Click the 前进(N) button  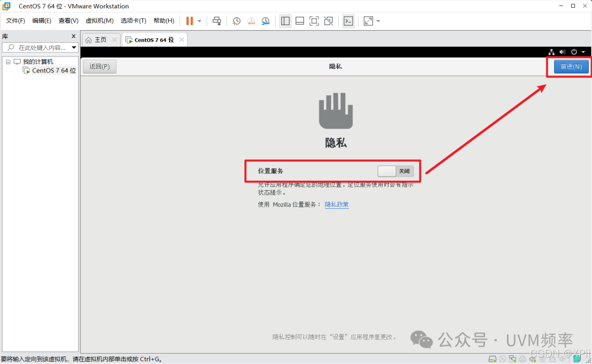tap(571, 66)
